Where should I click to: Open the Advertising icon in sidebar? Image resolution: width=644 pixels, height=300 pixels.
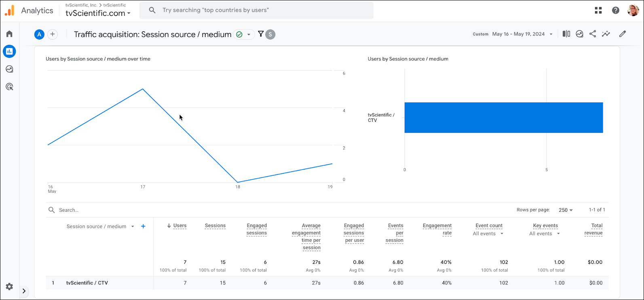pyautogui.click(x=9, y=87)
